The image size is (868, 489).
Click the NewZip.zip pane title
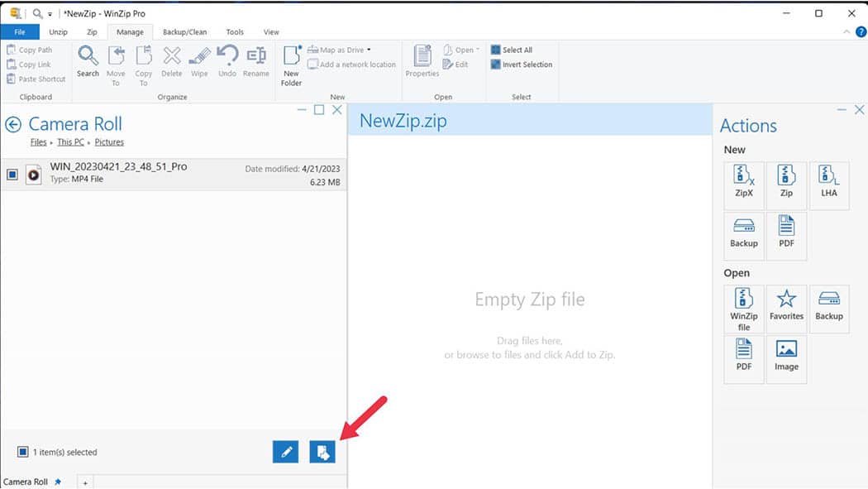point(403,121)
